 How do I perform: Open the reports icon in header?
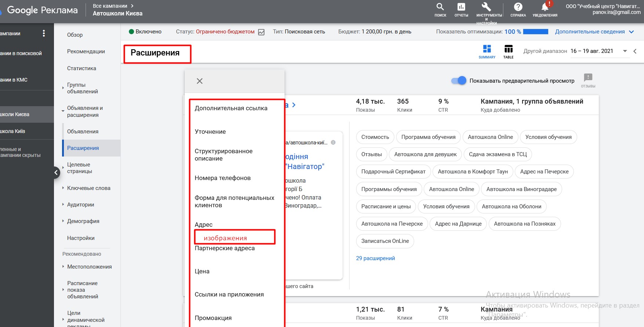(461, 7)
